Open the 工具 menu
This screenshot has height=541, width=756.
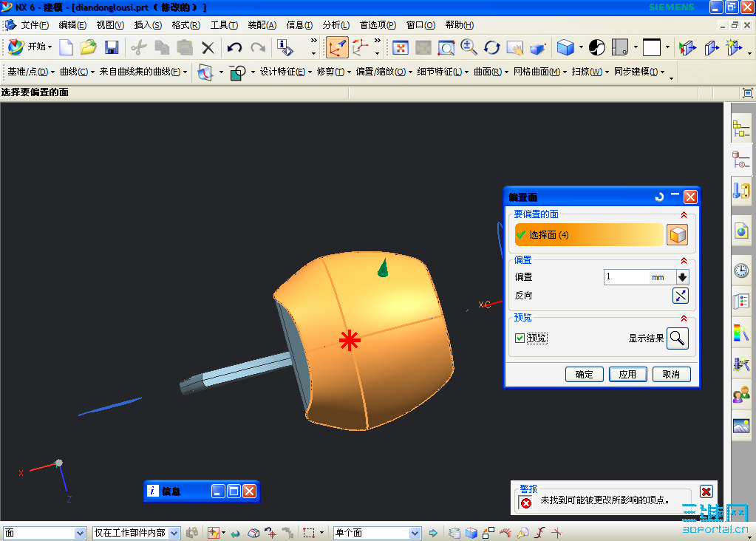click(x=224, y=25)
